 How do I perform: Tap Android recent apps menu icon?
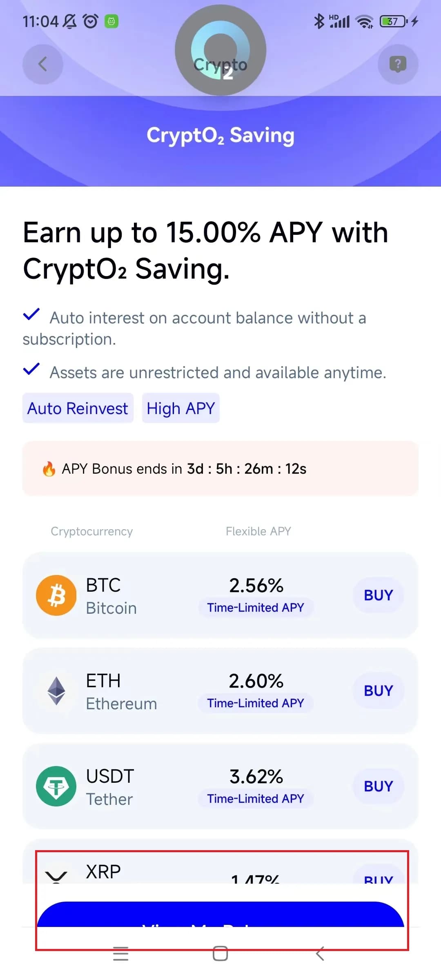(x=121, y=954)
